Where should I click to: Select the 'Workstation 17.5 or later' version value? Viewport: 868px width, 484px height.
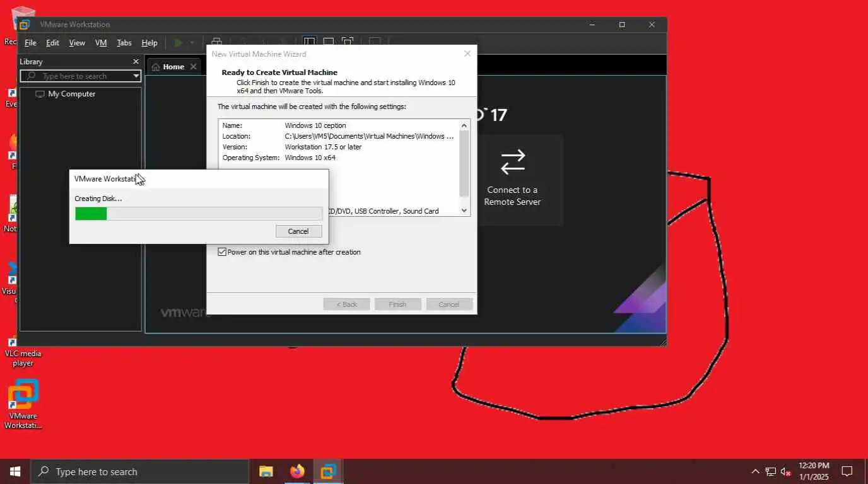click(x=323, y=147)
